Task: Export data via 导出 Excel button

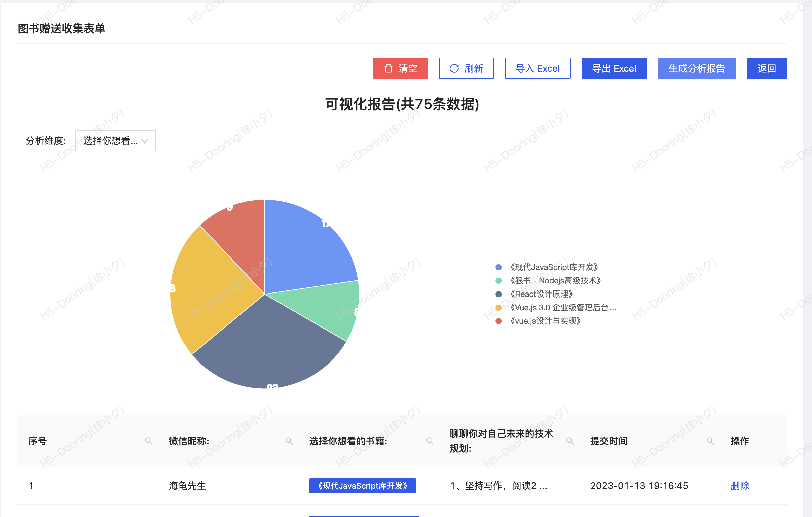Action: click(x=614, y=69)
